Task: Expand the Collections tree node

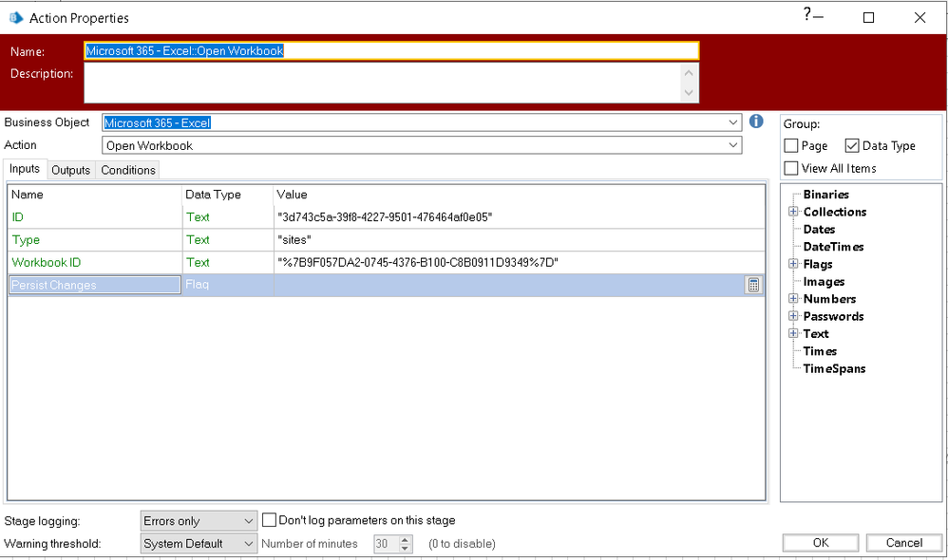Action: click(793, 212)
